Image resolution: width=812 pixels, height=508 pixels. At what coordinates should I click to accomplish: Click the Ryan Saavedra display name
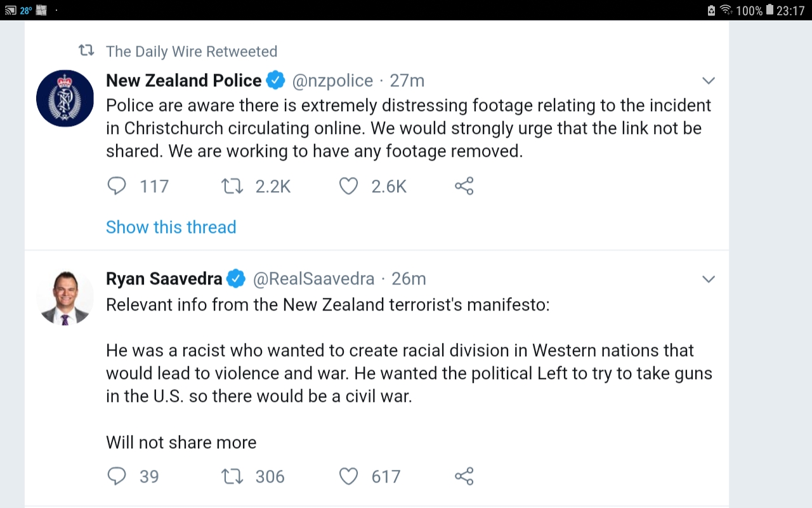(164, 279)
